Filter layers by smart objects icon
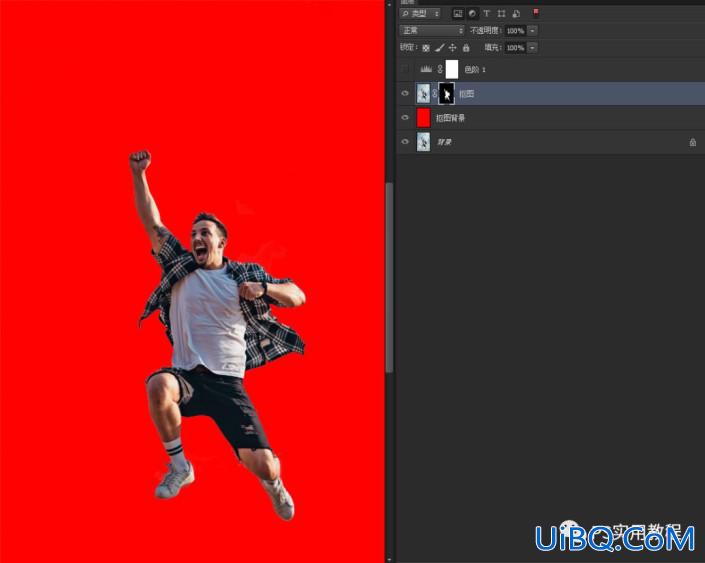705x563 pixels. [516, 13]
